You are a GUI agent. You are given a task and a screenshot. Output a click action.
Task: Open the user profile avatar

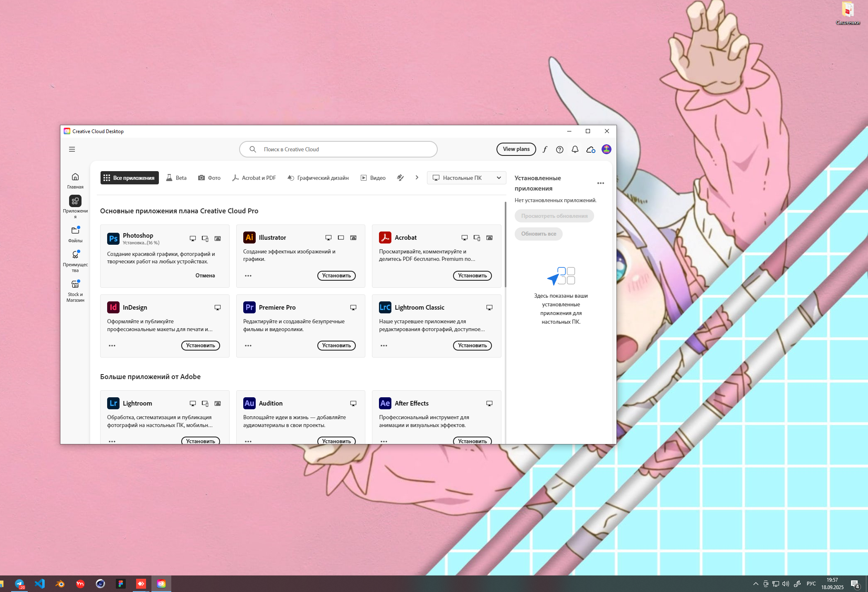(x=607, y=149)
